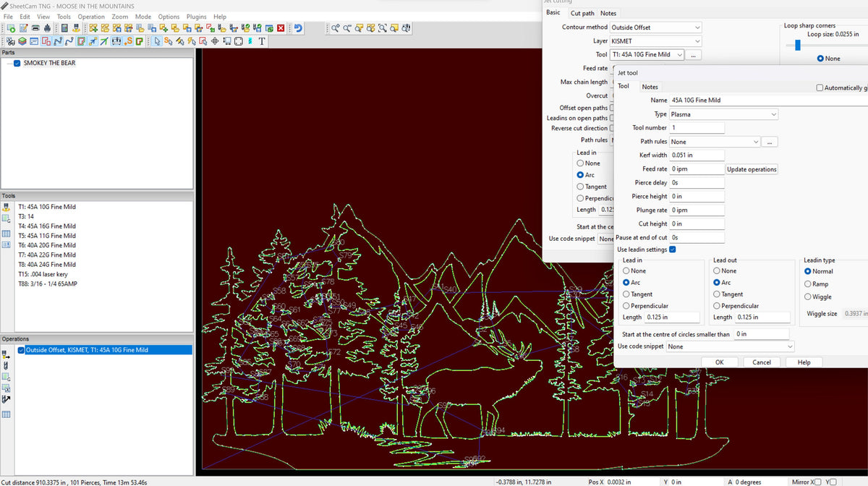The height and width of the screenshot is (486, 868).
Task: Click the ellipsis button beside Path rules
Action: [770, 142]
